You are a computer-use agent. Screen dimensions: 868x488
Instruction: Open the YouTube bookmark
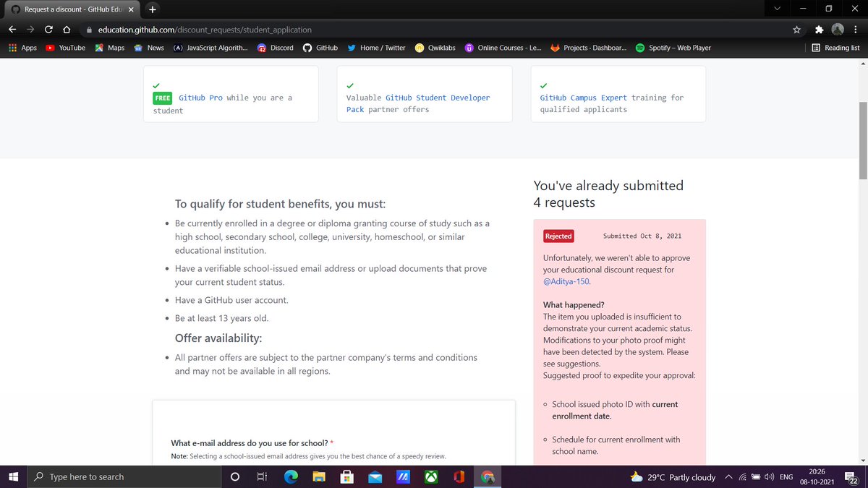65,48
